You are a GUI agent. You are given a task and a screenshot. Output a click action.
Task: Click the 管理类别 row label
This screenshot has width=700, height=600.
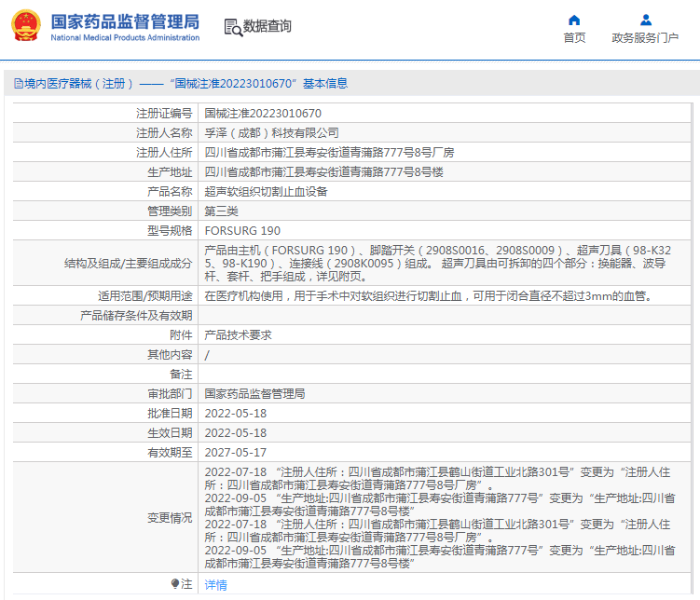coord(170,211)
